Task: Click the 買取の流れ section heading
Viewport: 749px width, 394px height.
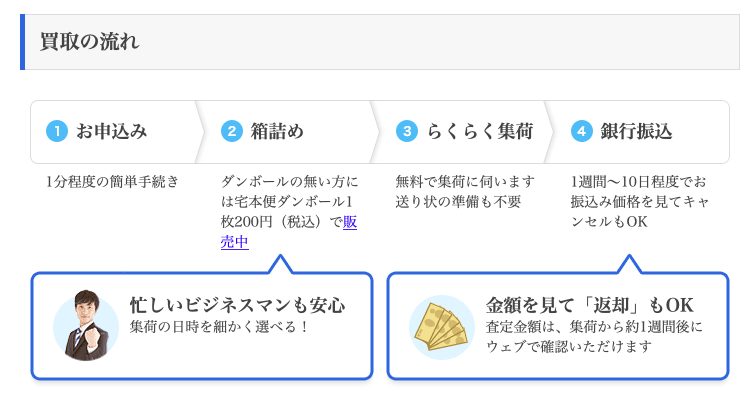Action: tap(89, 42)
